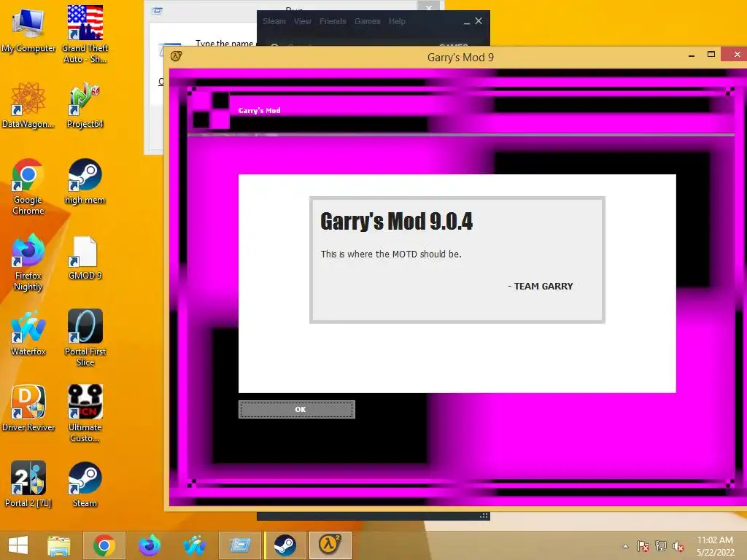
Task: Click the Windows Start button
Action: pyautogui.click(x=18, y=545)
